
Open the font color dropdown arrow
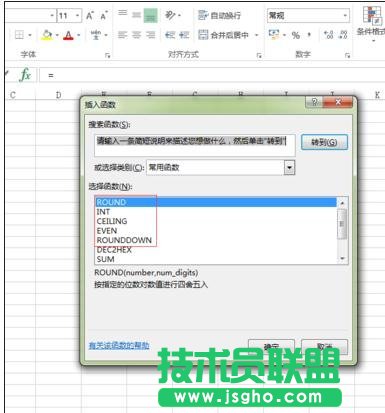tap(79, 35)
